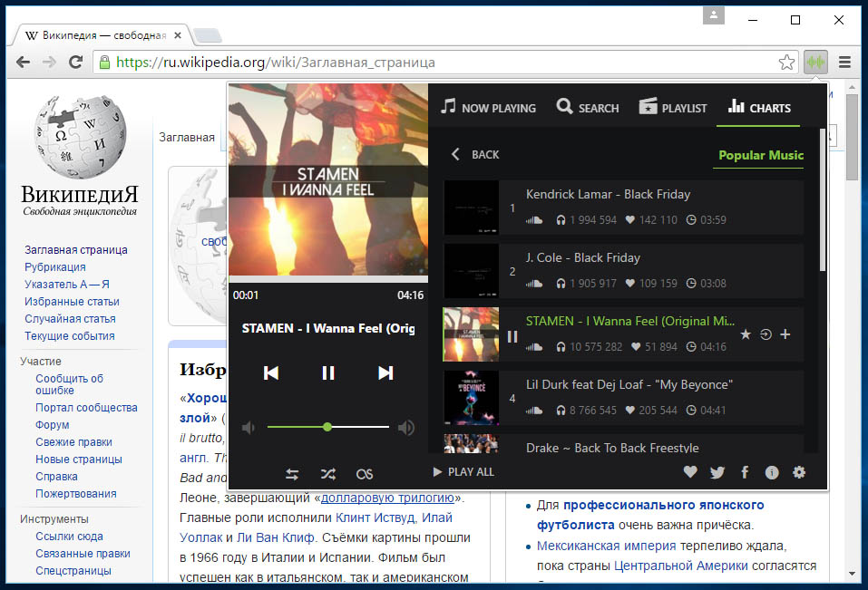The width and height of the screenshot is (868, 590).
Task: Open the info icon in the player footer
Action: (772, 472)
